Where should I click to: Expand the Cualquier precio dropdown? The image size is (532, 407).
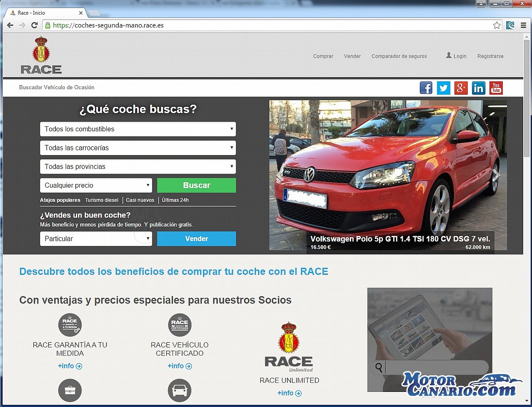[x=96, y=185]
